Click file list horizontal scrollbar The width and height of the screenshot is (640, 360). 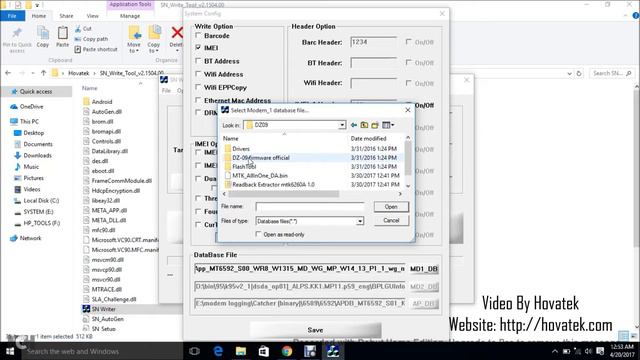click(x=283, y=194)
